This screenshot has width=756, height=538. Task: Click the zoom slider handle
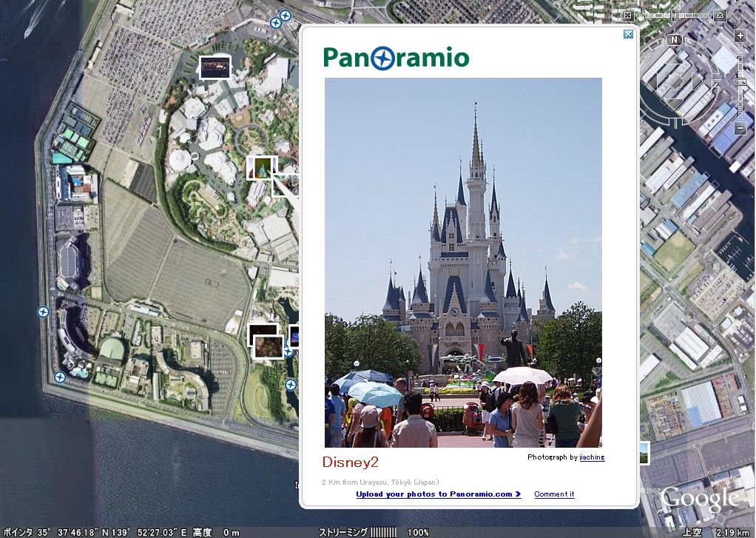[x=740, y=81]
